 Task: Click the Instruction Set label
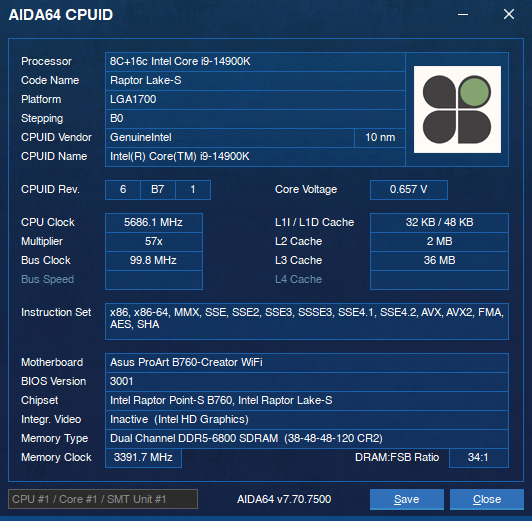(56, 312)
